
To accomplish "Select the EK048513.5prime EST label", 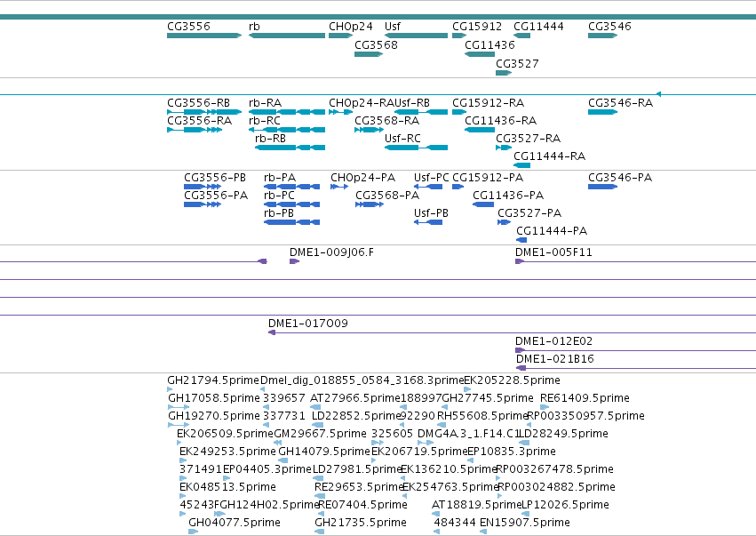I will click(227, 487).
